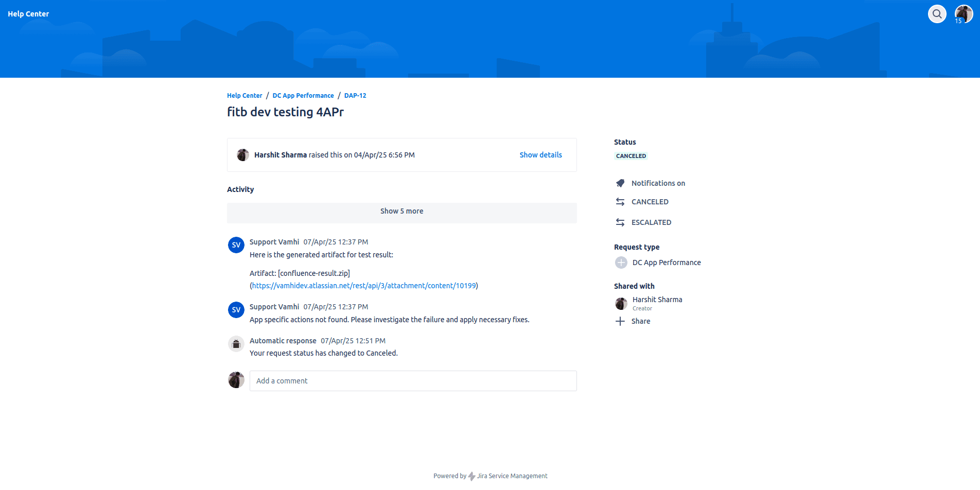This screenshot has height=490, width=980.
Task: Click the ESCALATED transition arrows icon
Action: pyautogui.click(x=620, y=222)
